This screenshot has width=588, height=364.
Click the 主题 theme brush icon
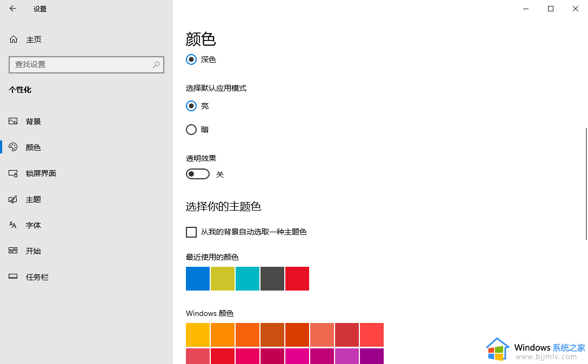[13, 199]
